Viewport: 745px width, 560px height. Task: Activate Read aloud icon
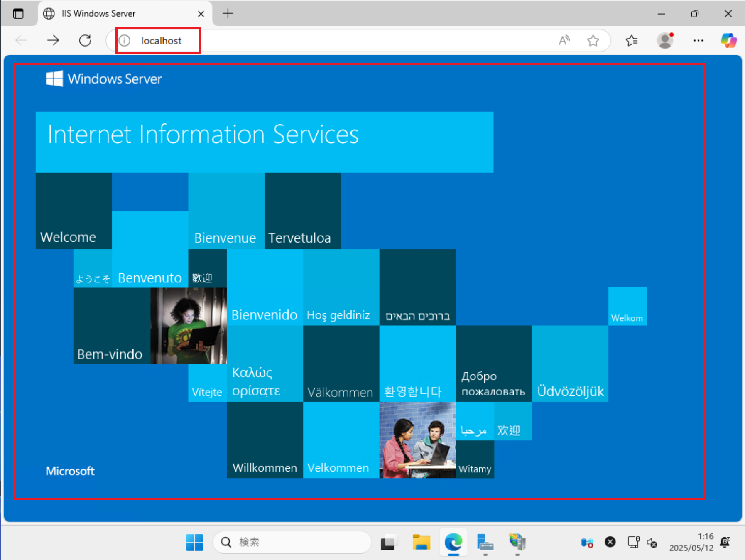(564, 40)
